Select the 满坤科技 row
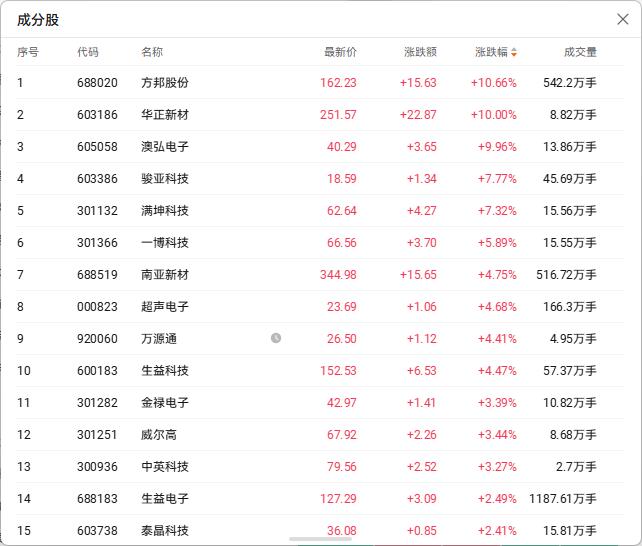This screenshot has width=642, height=546. pos(320,210)
